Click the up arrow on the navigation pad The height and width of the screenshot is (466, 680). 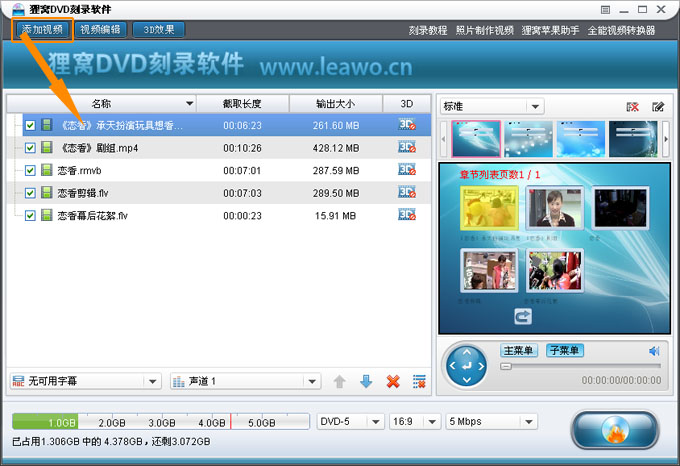tap(467, 352)
